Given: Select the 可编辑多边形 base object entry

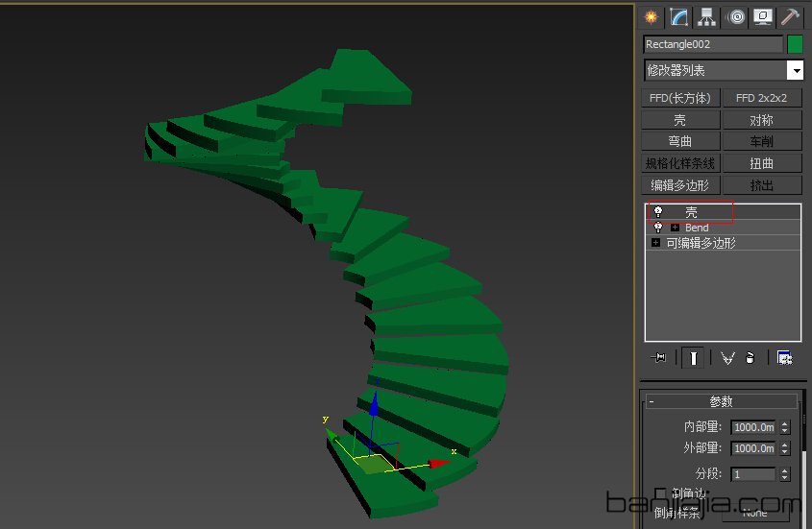Looking at the screenshot, I should click(723, 243).
